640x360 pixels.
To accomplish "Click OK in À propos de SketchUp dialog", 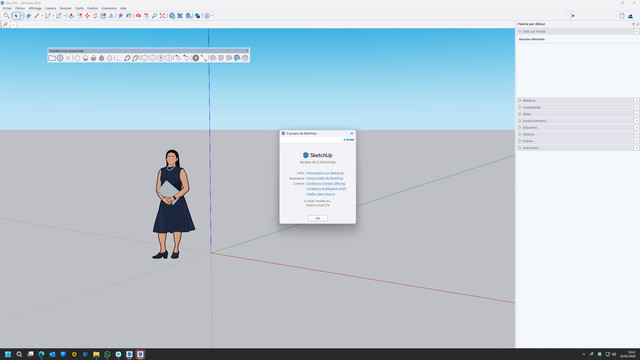I will coord(318,218).
